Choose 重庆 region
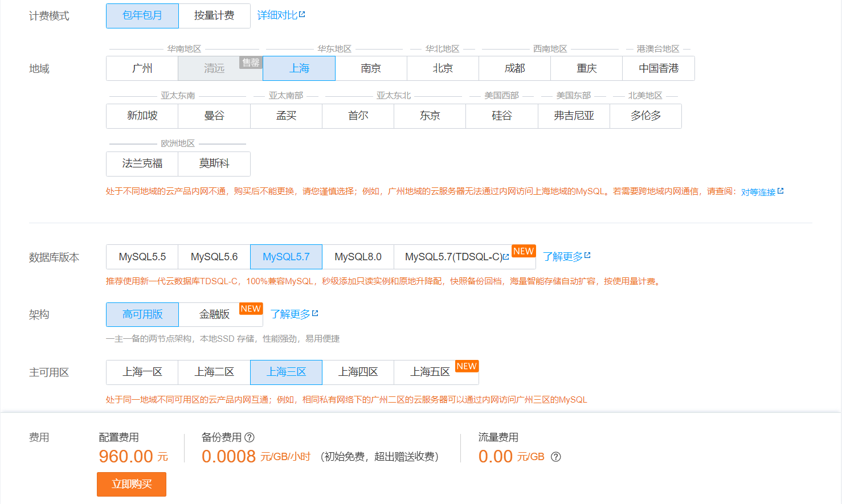Screen dimensions: 842x504 (x=586, y=68)
